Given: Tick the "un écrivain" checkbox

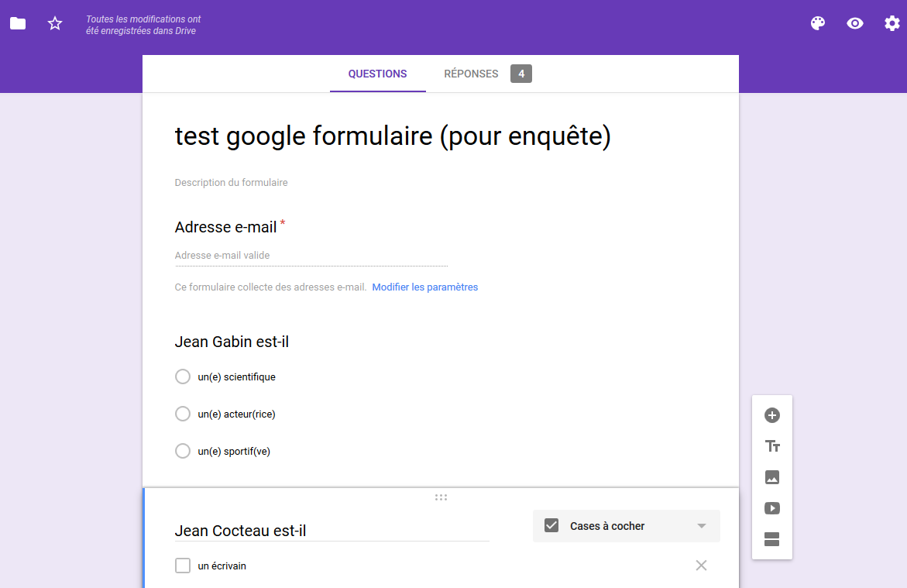Looking at the screenshot, I should click(183, 566).
